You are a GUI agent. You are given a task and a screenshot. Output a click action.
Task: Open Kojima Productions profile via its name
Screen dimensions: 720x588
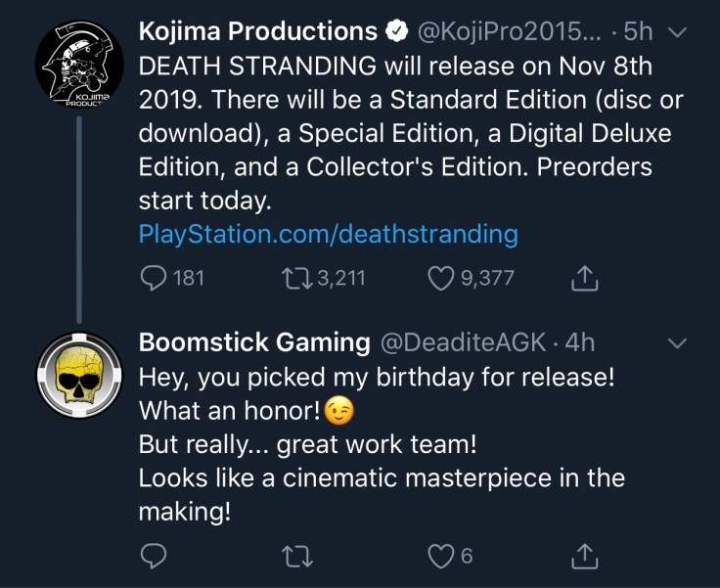click(258, 31)
